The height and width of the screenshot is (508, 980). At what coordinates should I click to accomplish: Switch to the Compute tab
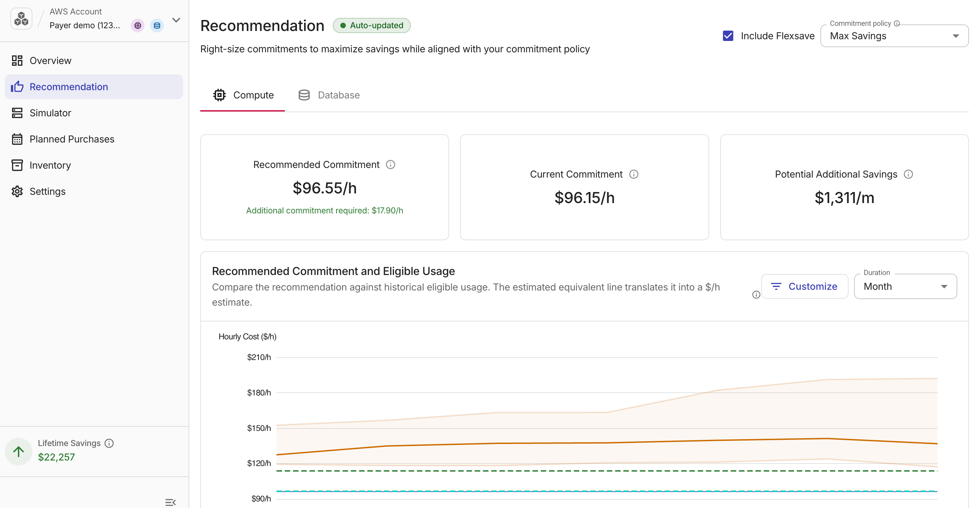243,95
